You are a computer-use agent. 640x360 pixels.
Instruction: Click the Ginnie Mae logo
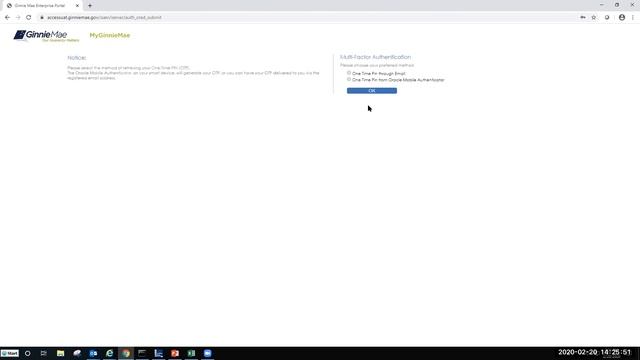click(x=46, y=36)
